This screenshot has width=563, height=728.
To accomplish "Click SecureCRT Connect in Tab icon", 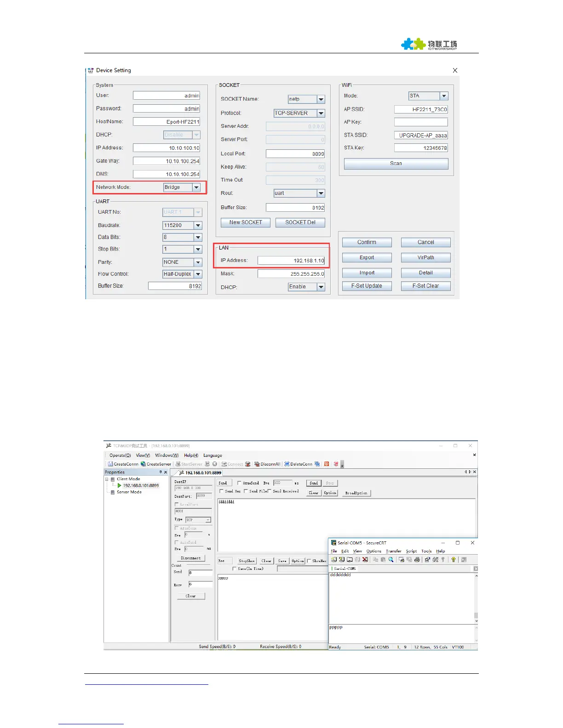I will coord(350,559).
